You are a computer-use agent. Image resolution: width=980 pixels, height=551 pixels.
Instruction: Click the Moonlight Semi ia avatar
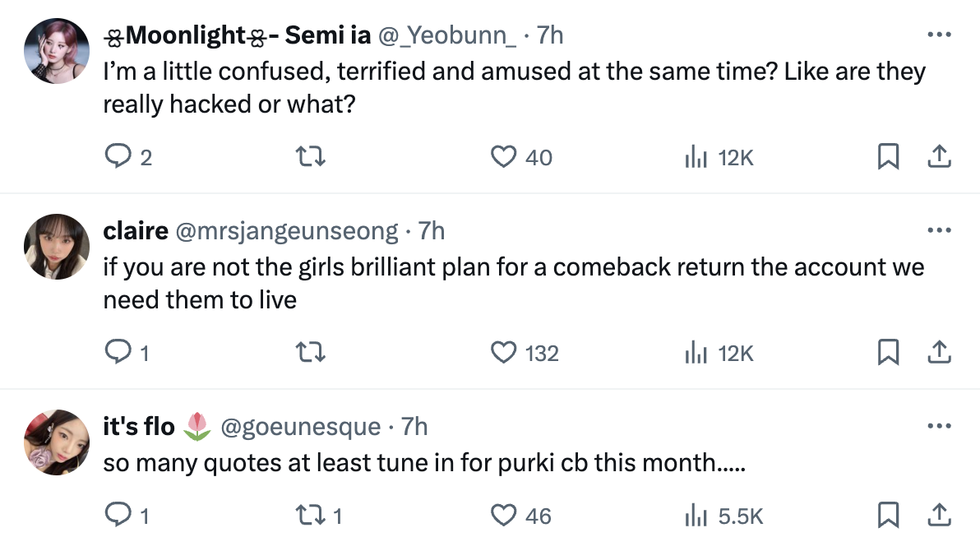click(x=57, y=50)
